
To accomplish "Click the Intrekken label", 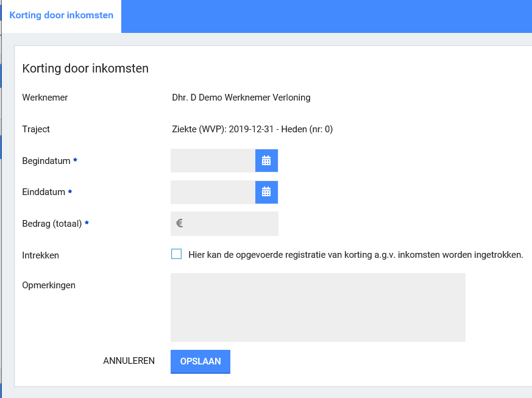I will tap(41, 255).
